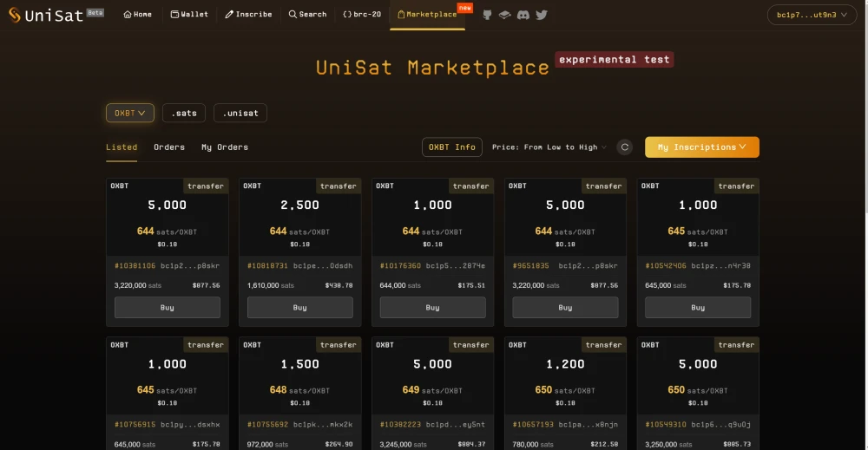
Task: Open the OXBT Info button
Action: click(451, 147)
